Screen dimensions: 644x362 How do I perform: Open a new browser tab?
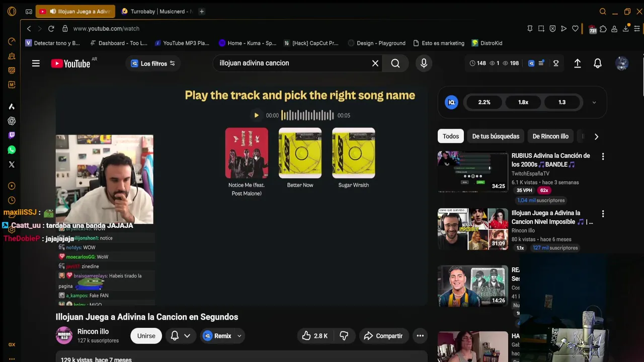pyautogui.click(x=202, y=11)
